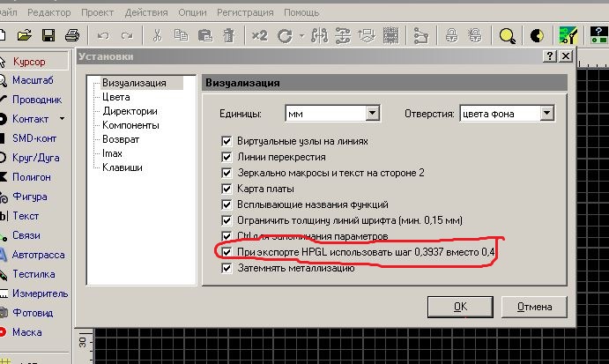Select the Проводник track tool
The width and height of the screenshot is (609, 364).
[x=36, y=100]
